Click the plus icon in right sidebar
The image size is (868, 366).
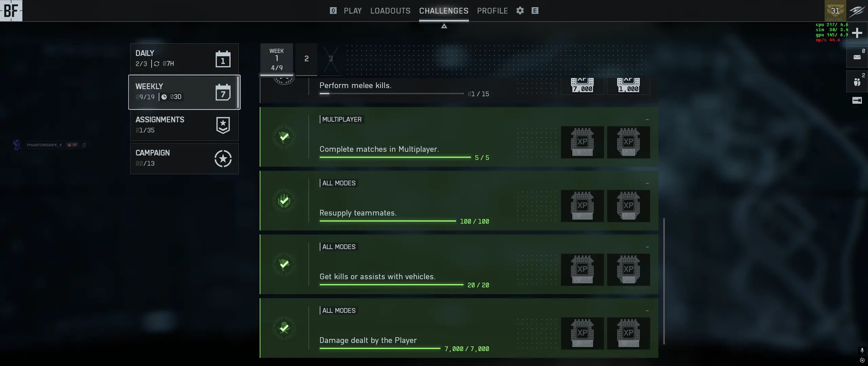(857, 33)
